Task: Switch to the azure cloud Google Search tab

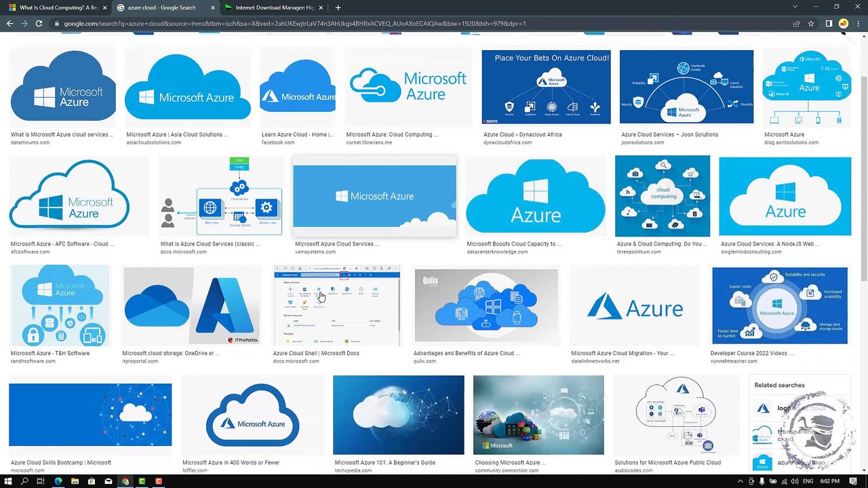Action: pos(165,7)
